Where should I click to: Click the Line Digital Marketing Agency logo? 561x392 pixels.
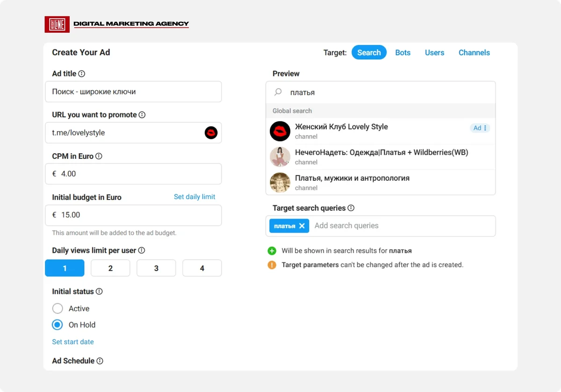[117, 24]
